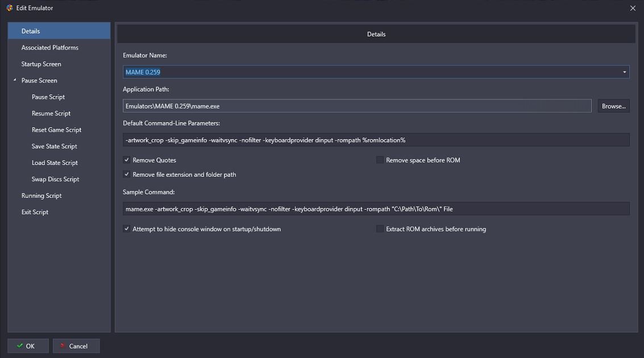The image size is (644, 358).
Task: Open the Save State Script page
Action: point(54,146)
